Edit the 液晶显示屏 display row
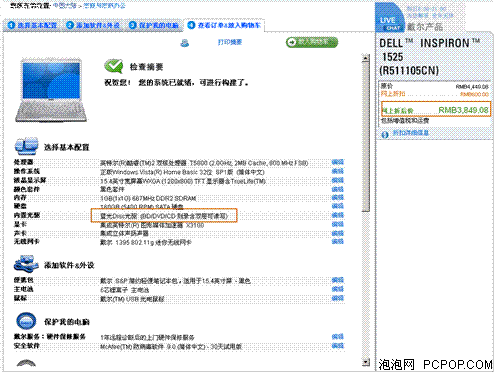Image resolution: width=497 pixels, height=375 pixels. coord(338,180)
